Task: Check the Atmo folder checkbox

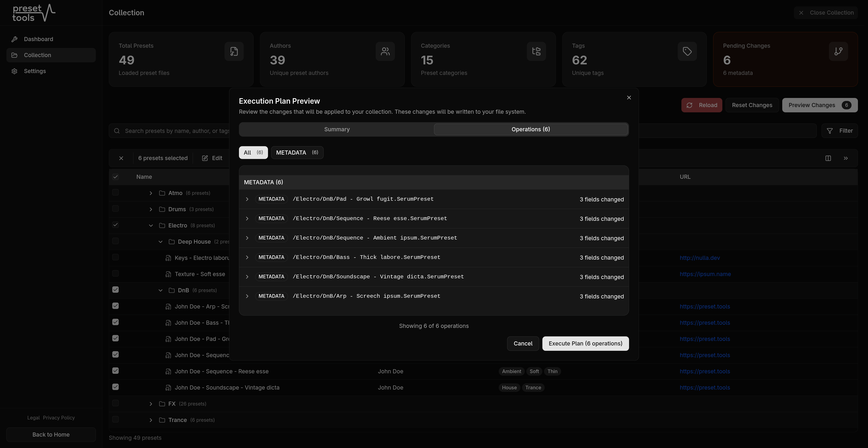Action: pos(115,192)
